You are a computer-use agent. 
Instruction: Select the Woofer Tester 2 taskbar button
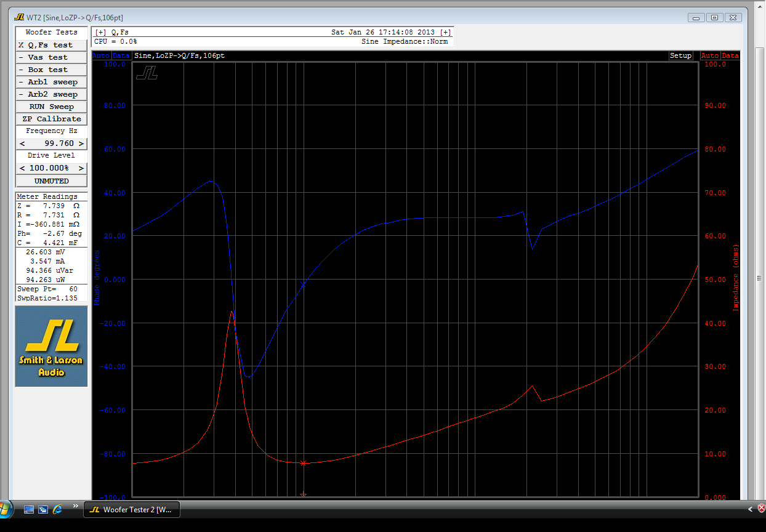(132, 509)
